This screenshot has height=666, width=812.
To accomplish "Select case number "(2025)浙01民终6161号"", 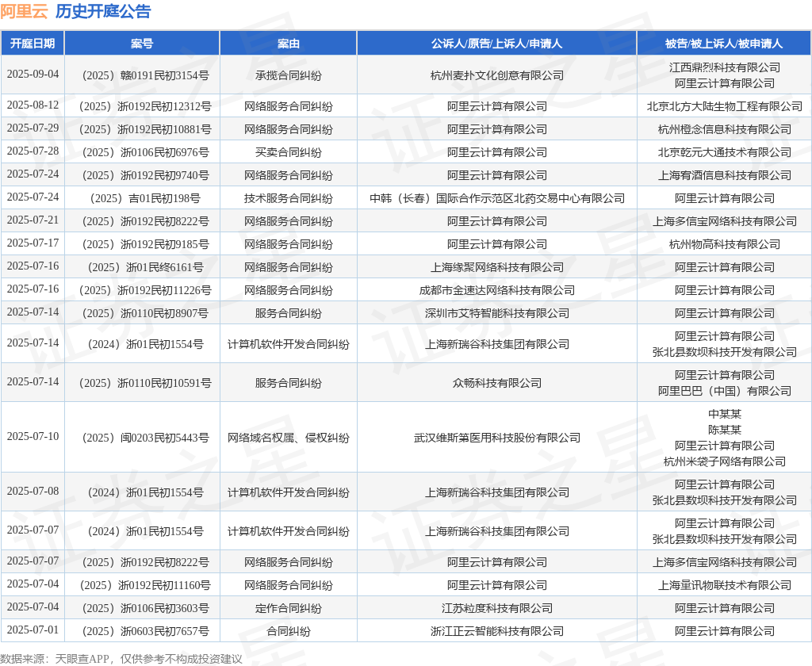I will (x=145, y=268).
